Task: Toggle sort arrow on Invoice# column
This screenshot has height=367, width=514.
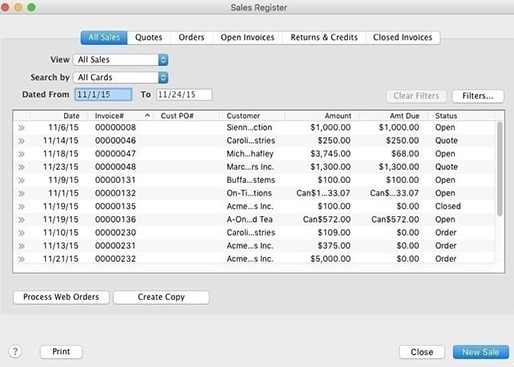Action: tap(147, 115)
